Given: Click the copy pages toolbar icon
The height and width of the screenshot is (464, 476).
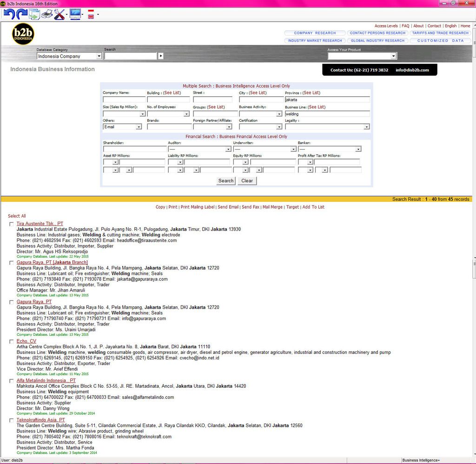Looking at the screenshot, I should (x=34, y=14).
